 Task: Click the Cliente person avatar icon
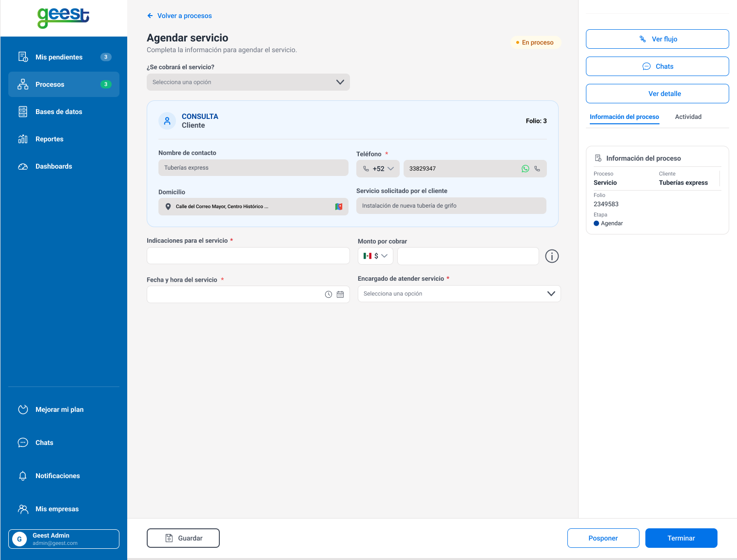pos(167,121)
